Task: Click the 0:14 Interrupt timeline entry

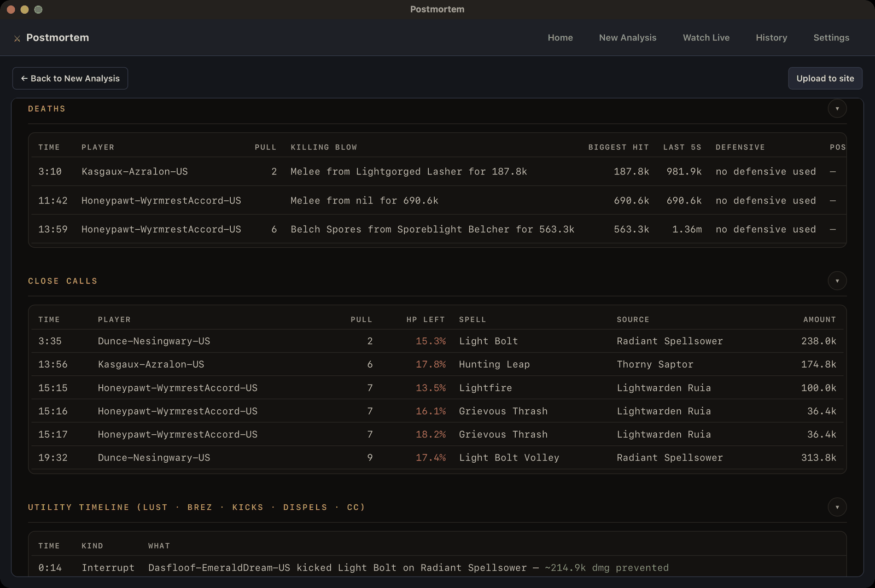Action: click(437, 568)
